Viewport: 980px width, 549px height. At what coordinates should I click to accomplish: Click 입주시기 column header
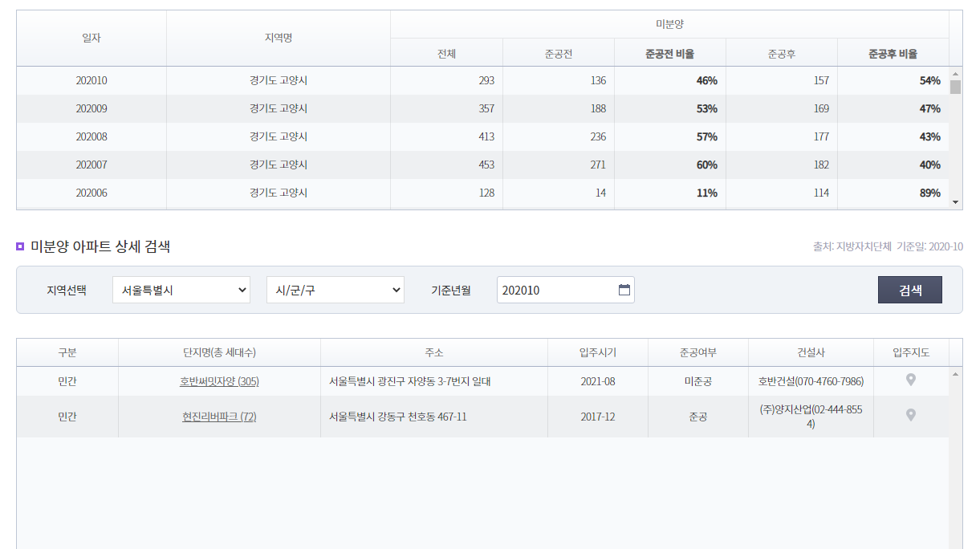point(598,352)
